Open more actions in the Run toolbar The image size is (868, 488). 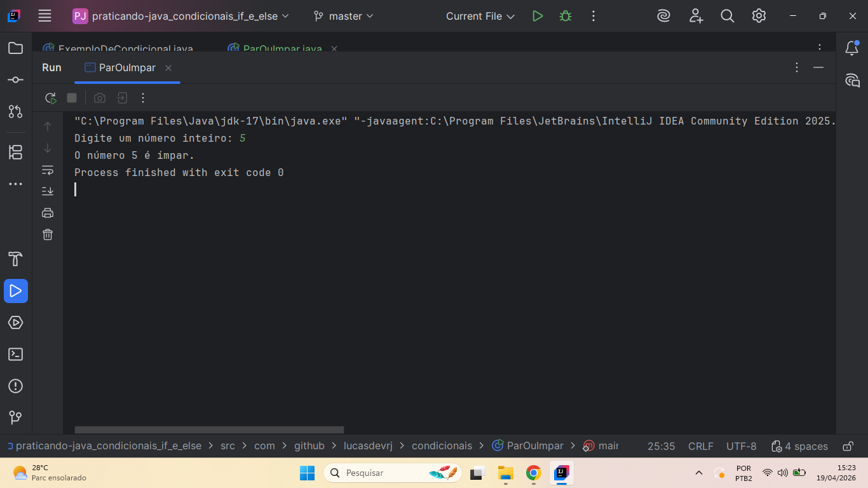(143, 98)
